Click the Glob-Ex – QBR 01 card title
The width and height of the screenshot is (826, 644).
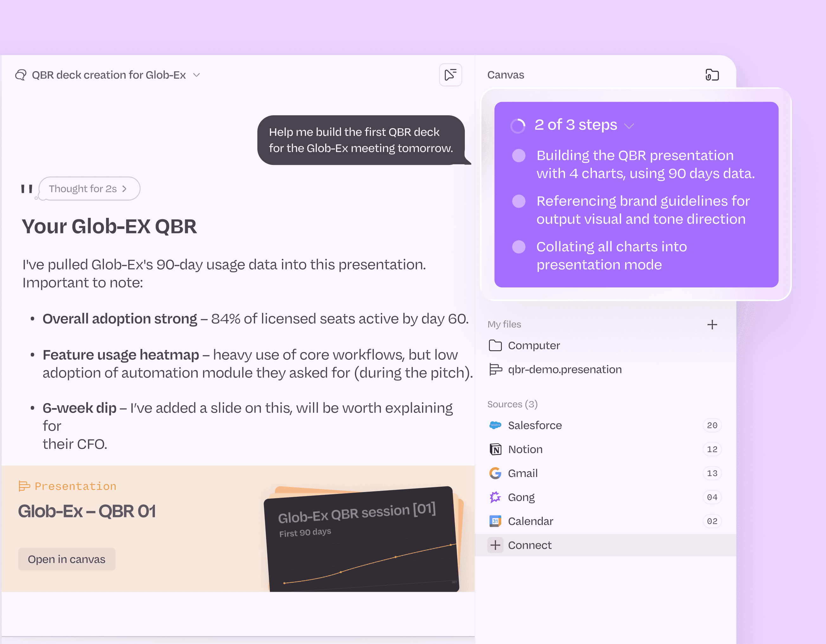[x=87, y=511]
